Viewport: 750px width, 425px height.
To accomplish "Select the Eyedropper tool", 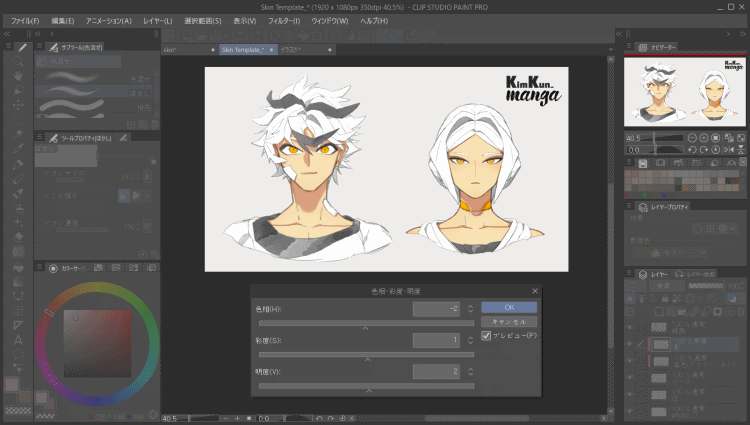I will pos(18,148).
